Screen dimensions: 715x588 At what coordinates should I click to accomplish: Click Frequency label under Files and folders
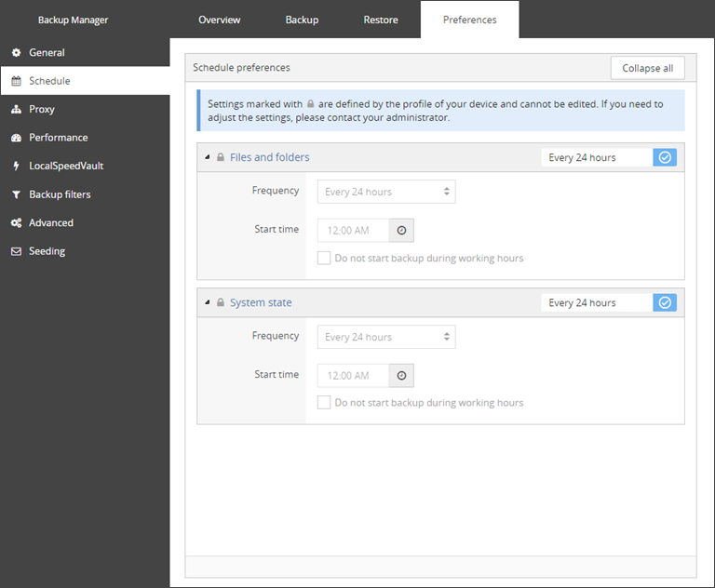[276, 190]
